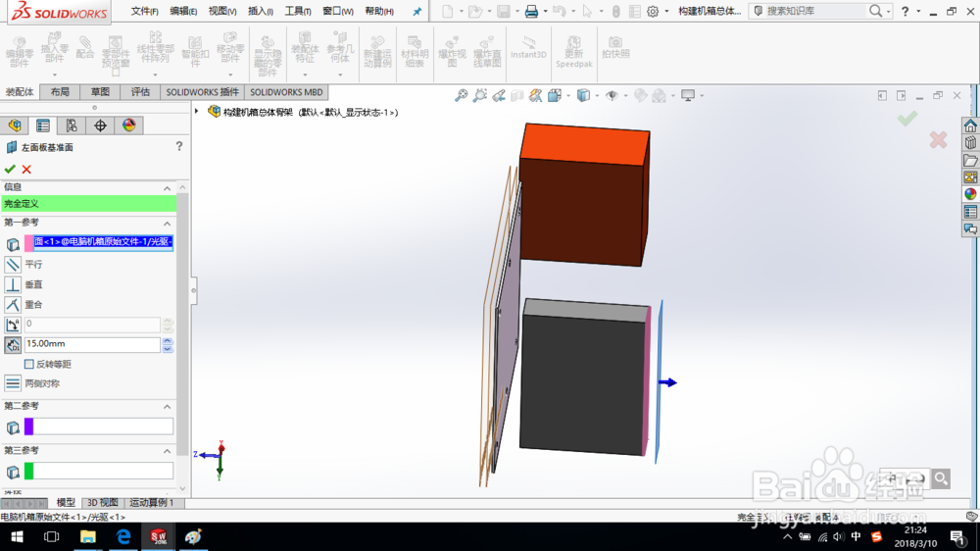Switch to the 布局 tab
980x551 pixels.
point(60,92)
